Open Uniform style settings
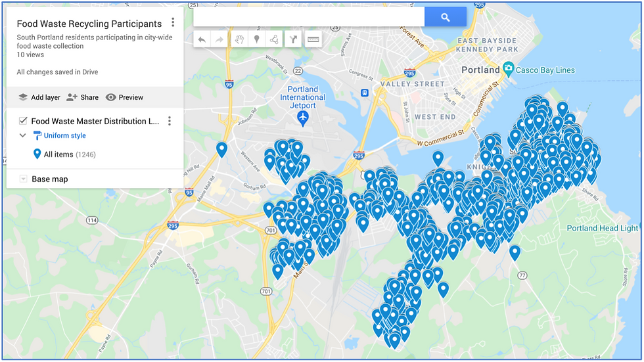The height and width of the screenshot is (362, 644). pyautogui.click(x=65, y=135)
